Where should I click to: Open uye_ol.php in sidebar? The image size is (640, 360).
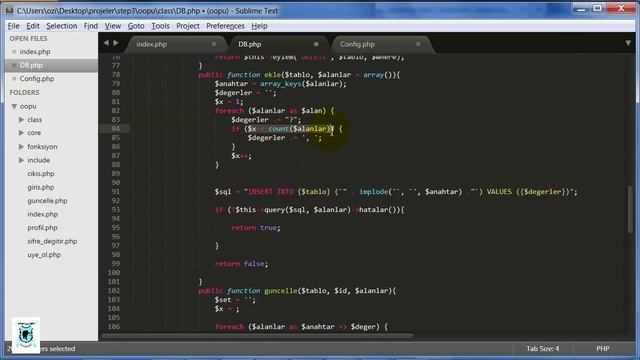[44, 255]
